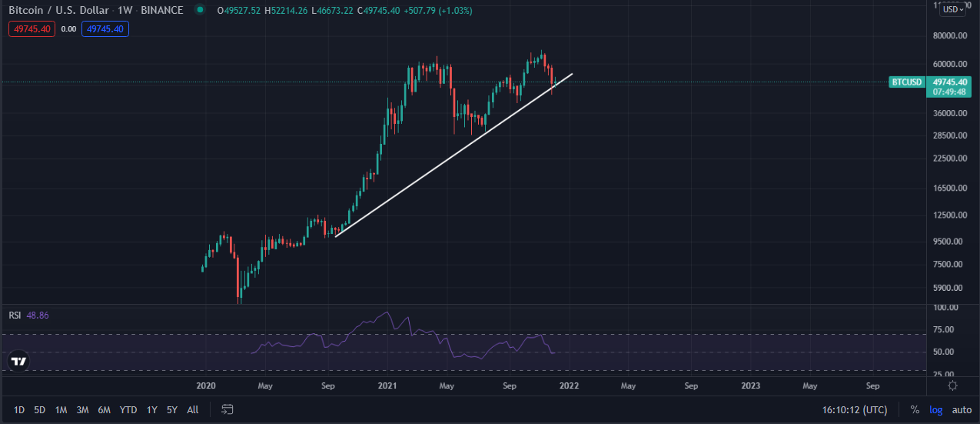Toggle auto scale mode
This screenshot has width=980, height=424.
tap(961, 409)
